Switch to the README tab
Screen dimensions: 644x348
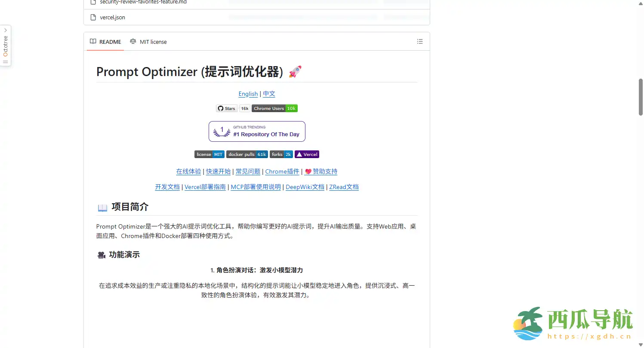pos(105,42)
